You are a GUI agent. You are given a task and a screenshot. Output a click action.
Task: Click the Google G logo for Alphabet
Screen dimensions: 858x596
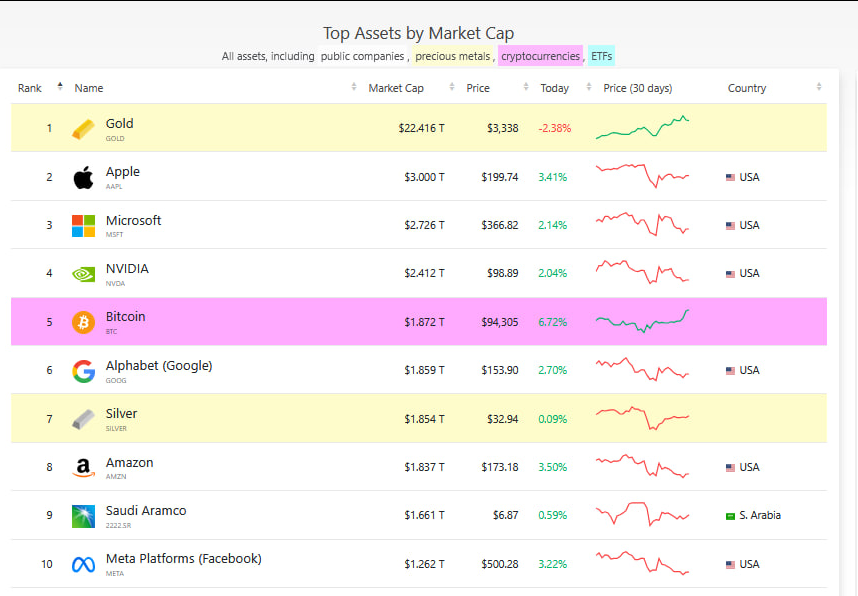[x=84, y=369]
